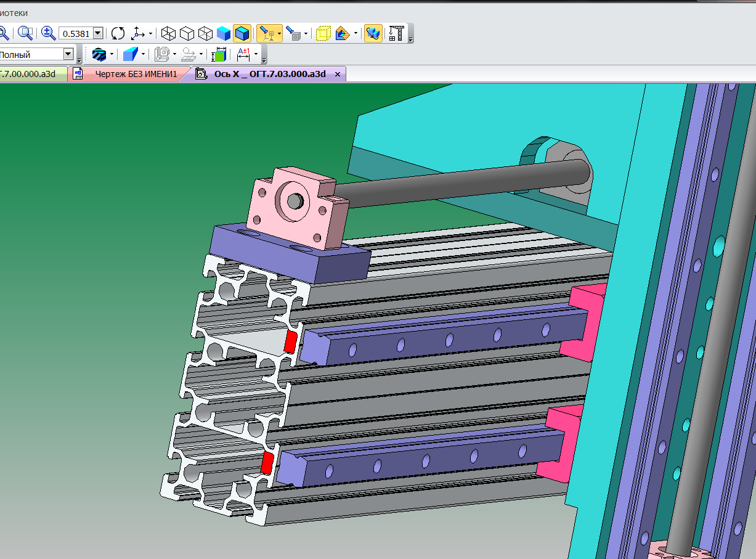Select the Ось X _ ОГТ.7.03.000.a3d tab
The height and width of the screenshot is (559, 756).
[x=269, y=74]
